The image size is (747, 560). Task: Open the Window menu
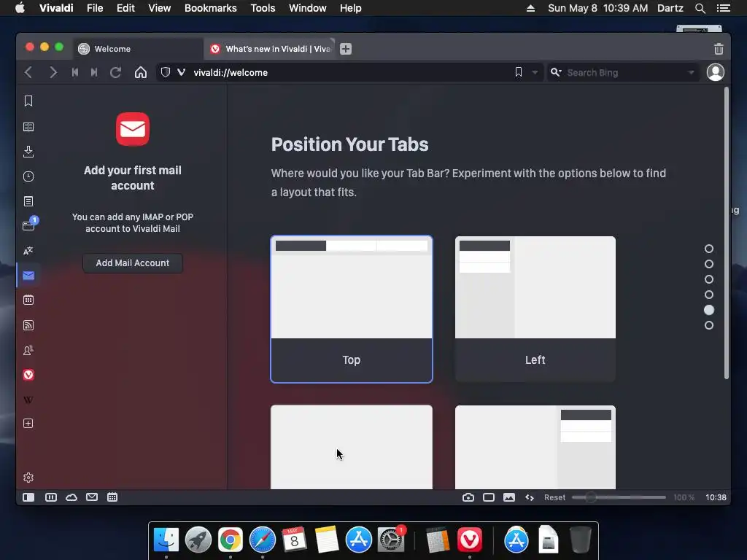(x=307, y=8)
